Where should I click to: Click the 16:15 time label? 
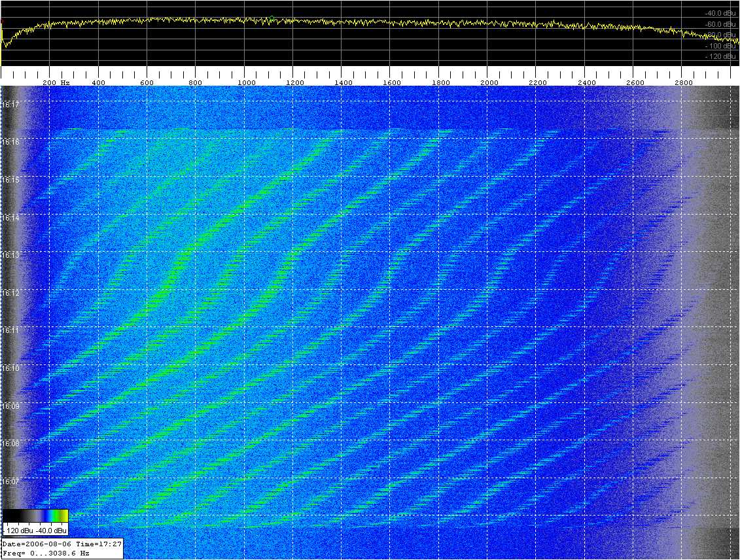click(x=10, y=180)
